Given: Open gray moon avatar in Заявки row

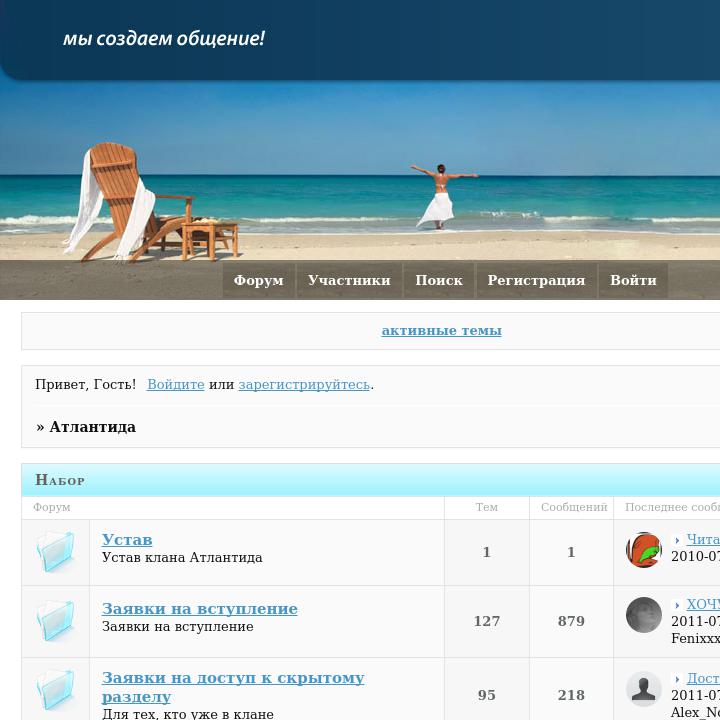Looking at the screenshot, I should 644,615.
